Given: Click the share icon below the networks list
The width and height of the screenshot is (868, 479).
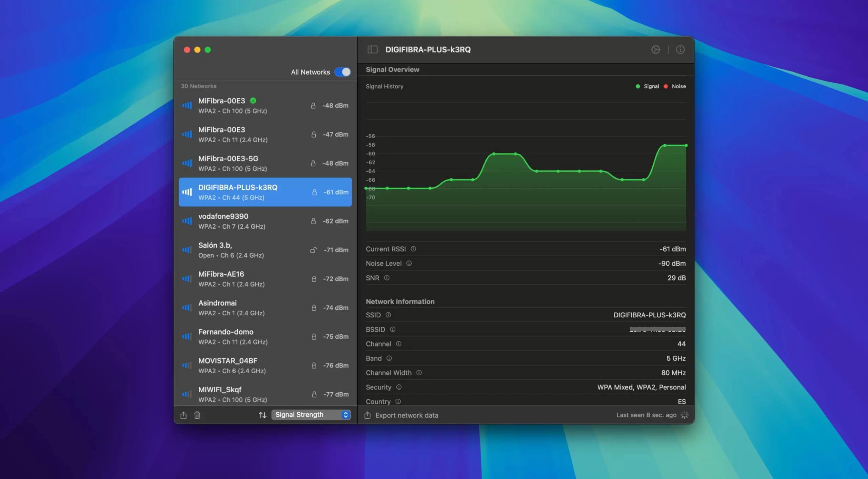Looking at the screenshot, I should coord(183,415).
